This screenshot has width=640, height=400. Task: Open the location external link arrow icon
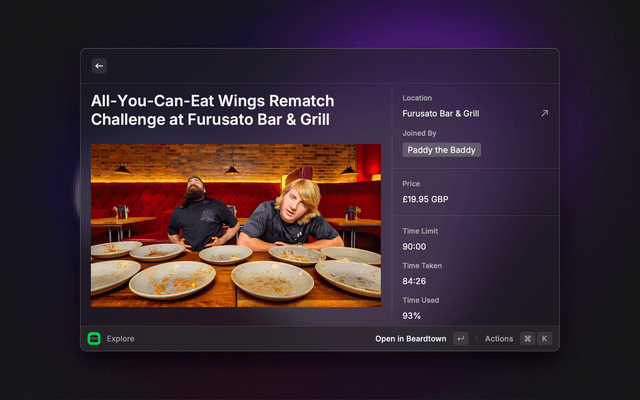point(544,113)
